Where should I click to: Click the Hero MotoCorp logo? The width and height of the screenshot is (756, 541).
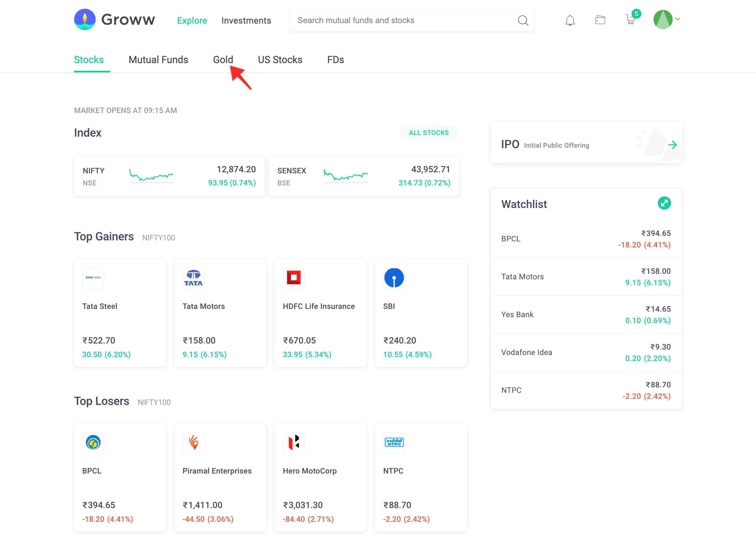(294, 443)
